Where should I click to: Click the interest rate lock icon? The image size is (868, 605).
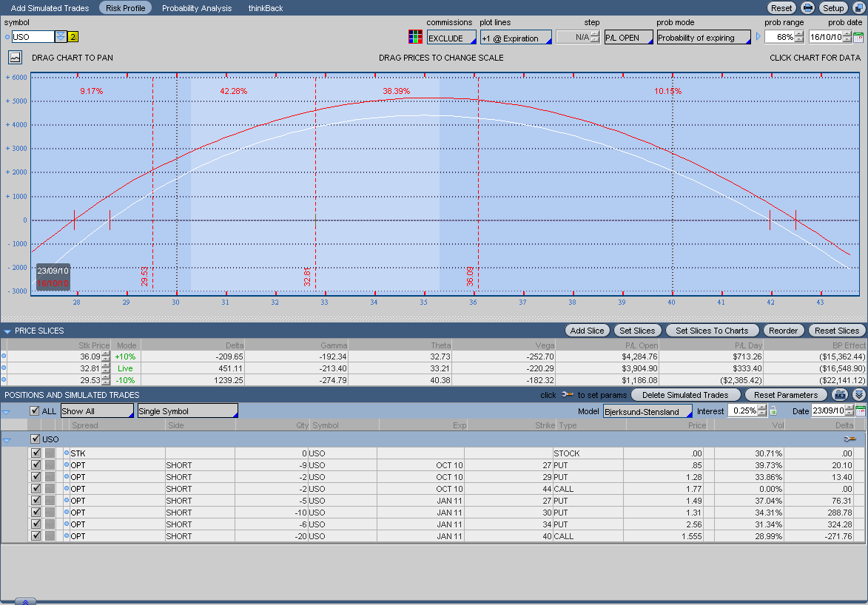coord(773,411)
